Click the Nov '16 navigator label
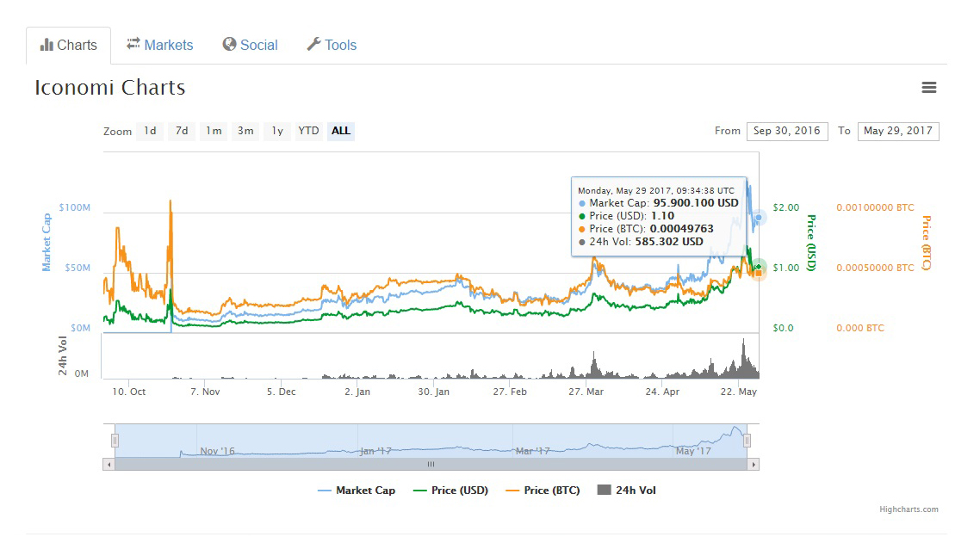This screenshot has width=980, height=537. pos(218,451)
